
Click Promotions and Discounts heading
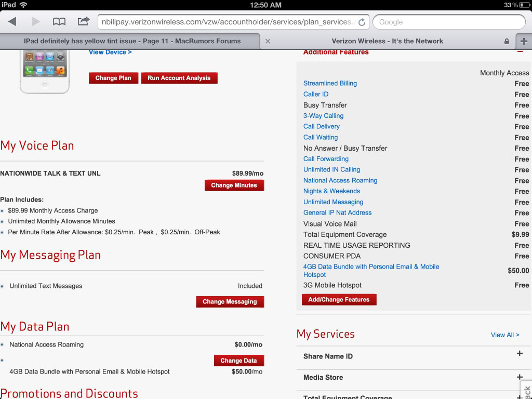(69, 393)
